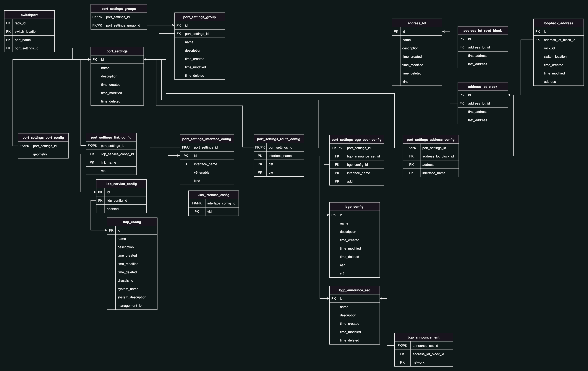Click lldp_service_config_id field
The image size is (588, 371).
[111, 154]
